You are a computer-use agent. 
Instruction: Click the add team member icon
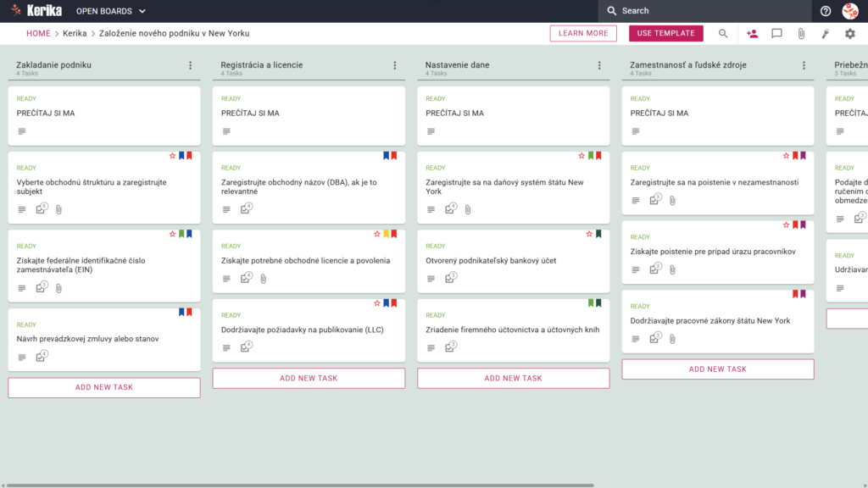click(x=752, y=34)
